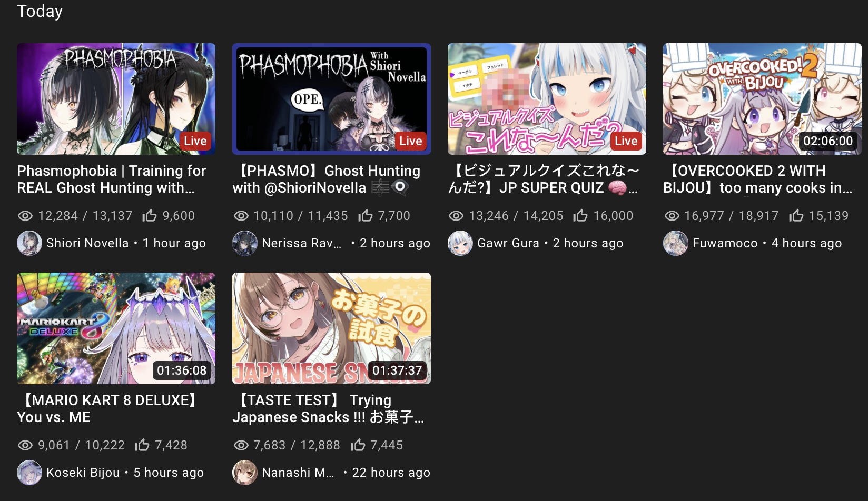Click thumbs-up icon beside 15,139 likes

tap(796, 215)
